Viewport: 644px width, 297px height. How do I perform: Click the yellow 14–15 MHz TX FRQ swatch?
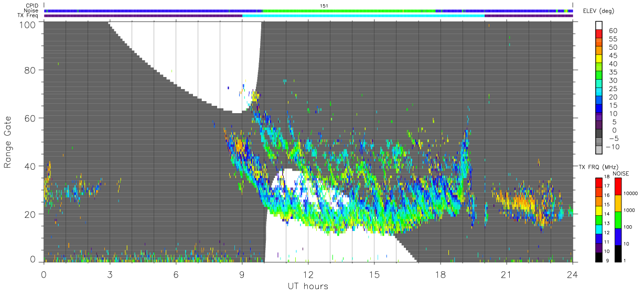599,210
